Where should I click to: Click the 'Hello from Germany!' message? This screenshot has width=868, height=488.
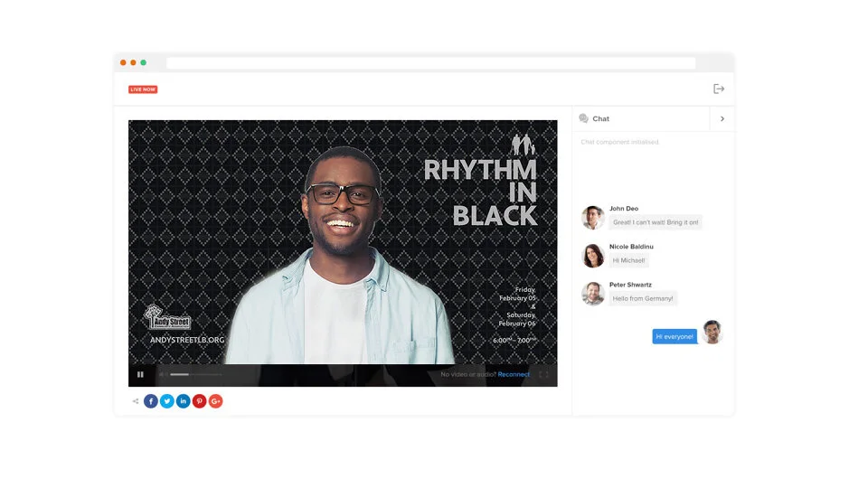[643, 299]
